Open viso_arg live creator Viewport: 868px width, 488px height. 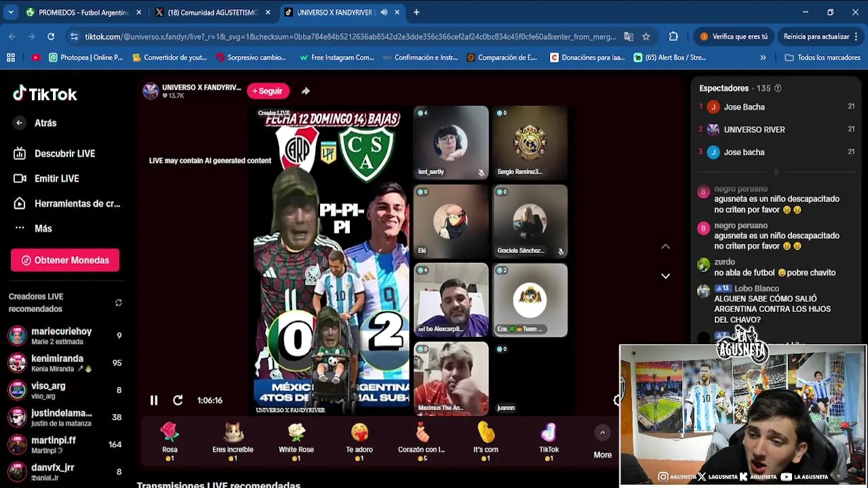[64, 390]
